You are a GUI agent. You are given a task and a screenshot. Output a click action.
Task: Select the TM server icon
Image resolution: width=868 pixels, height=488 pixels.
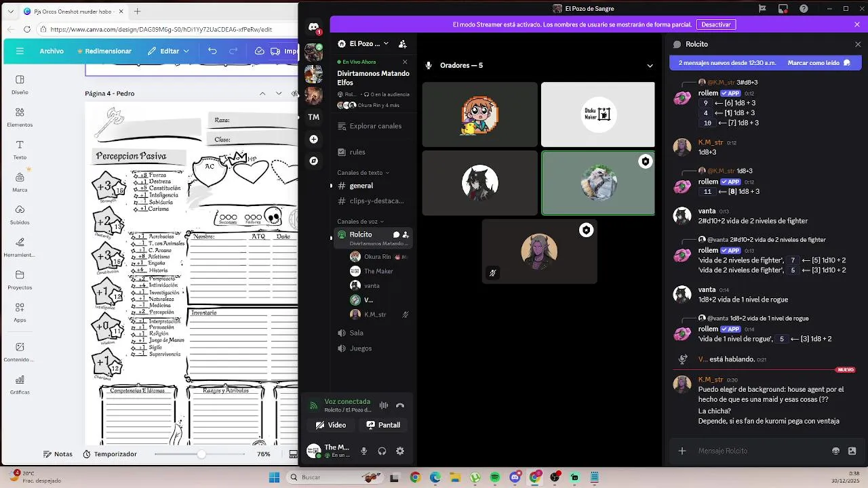point(313,117)
